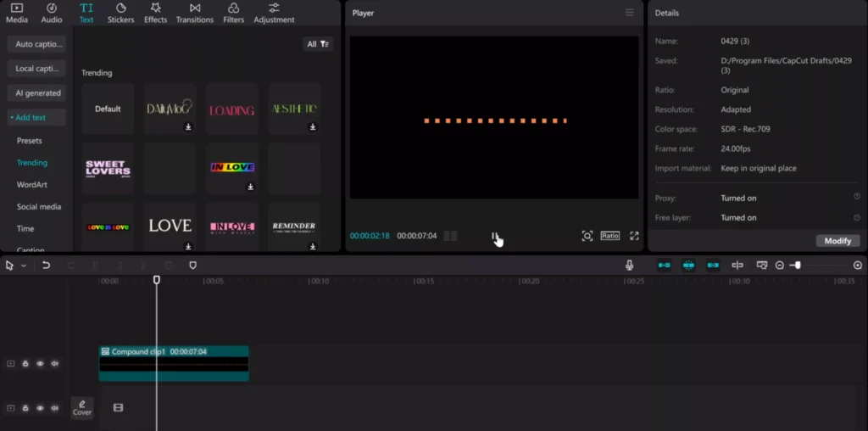The height and width of the screenshot is (431, 868).
Task: Open the All filter dropdown
Action: click(x=319, y=44)
